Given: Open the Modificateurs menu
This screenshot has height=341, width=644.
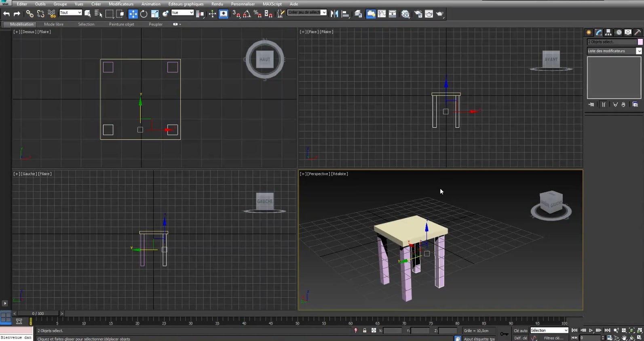Looking at the screenshot, I should pos(121,4).
